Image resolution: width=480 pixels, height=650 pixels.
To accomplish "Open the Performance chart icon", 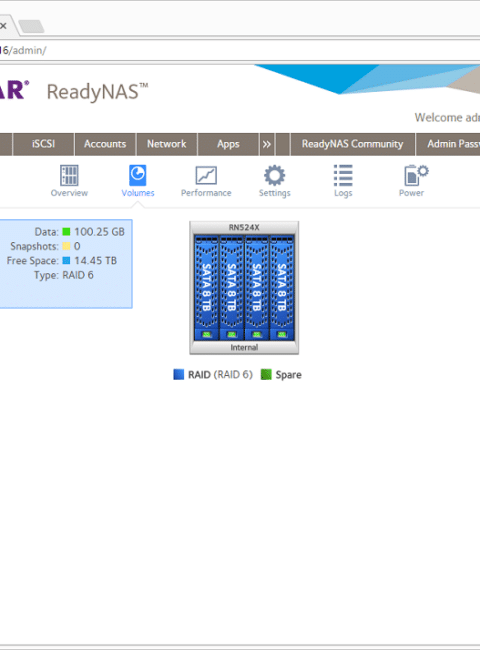I will pyautogui.click(x=206, y=175).
